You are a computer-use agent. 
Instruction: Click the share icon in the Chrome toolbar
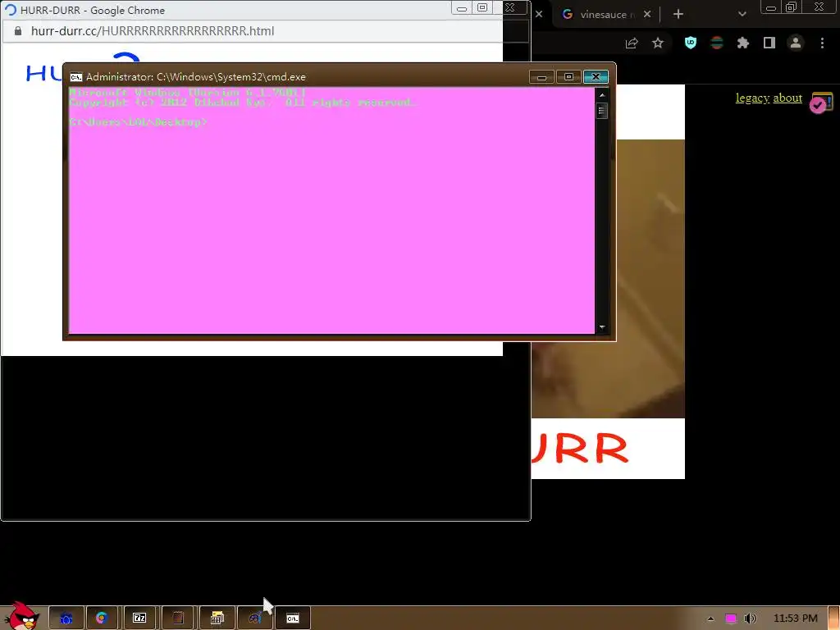(x=632, y=43)
